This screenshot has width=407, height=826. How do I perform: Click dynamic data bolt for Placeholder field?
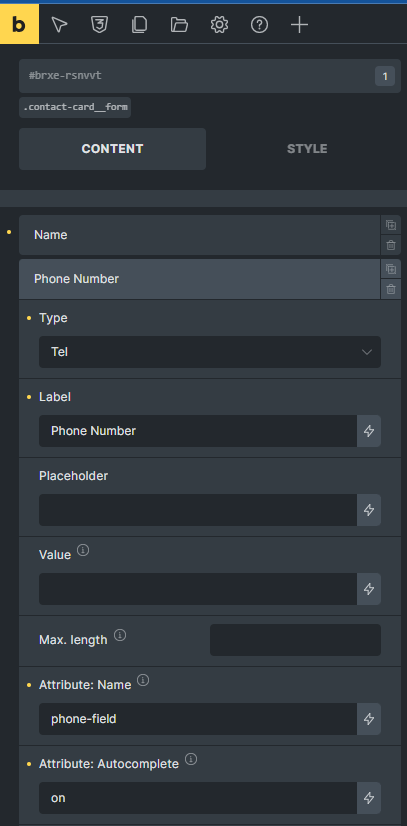(x=369, y=510)
